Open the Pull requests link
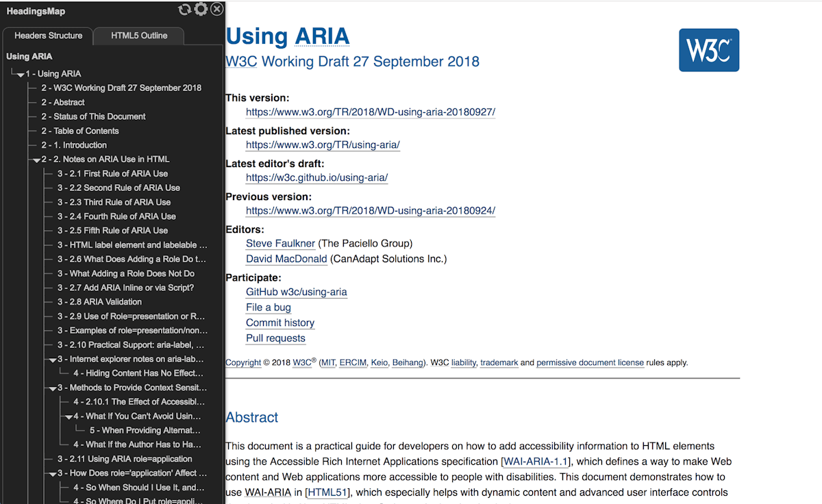 tap(276, 338)
